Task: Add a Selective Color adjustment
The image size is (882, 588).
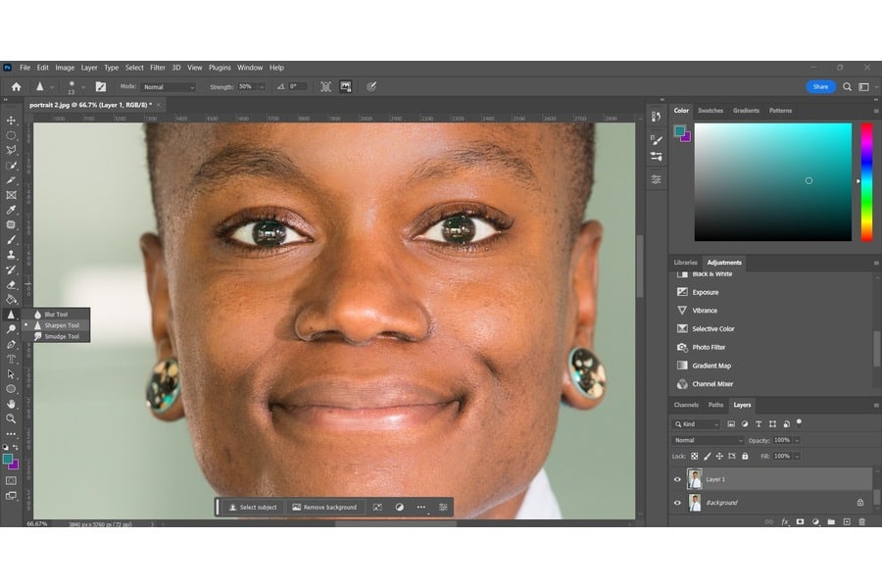Action: [x=713, y=328]
